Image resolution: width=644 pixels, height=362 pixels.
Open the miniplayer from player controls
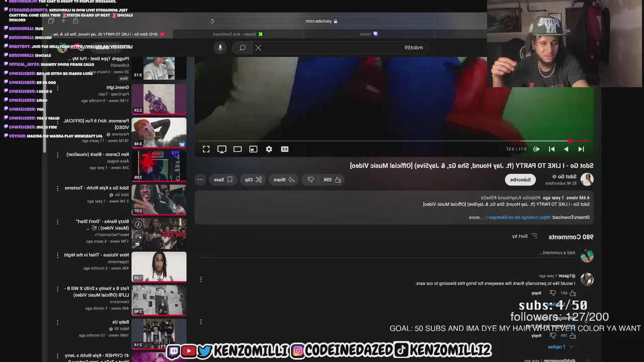(253, 149)
